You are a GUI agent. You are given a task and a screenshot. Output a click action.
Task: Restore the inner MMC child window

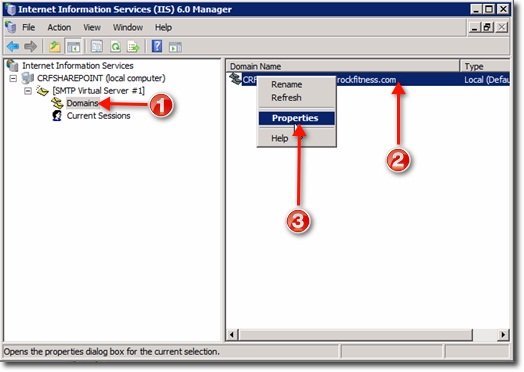pyautogui.click(x=487, y=27)
